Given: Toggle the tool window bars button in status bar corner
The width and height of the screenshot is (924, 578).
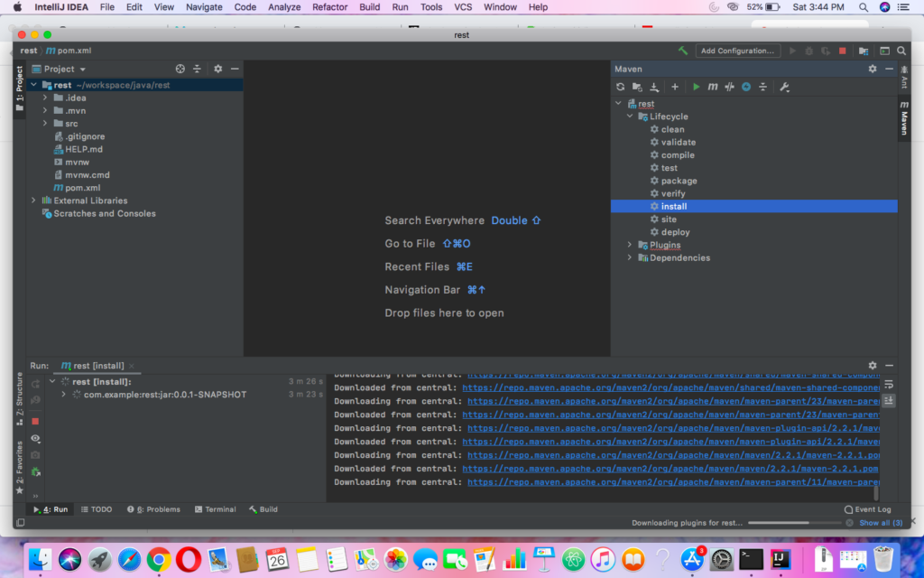Looking at the screenshot, I should pyautogui.click(x=21, y=523).
